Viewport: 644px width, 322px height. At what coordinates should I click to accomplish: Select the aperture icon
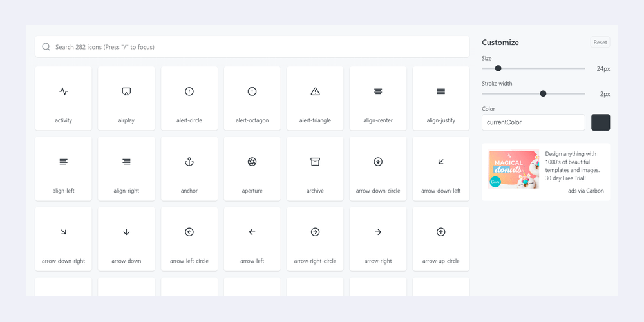pyautogui.click(x=252, y=168)
